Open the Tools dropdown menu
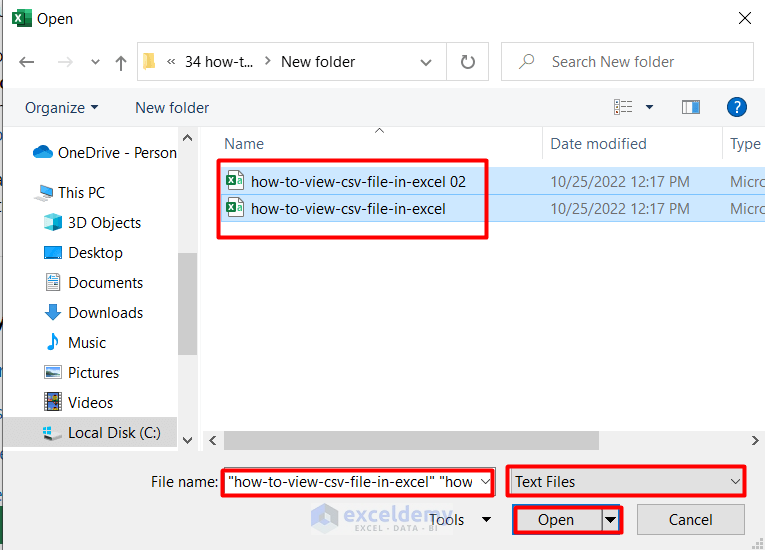This screenshot has width=765, height=550. pos(460,519)
